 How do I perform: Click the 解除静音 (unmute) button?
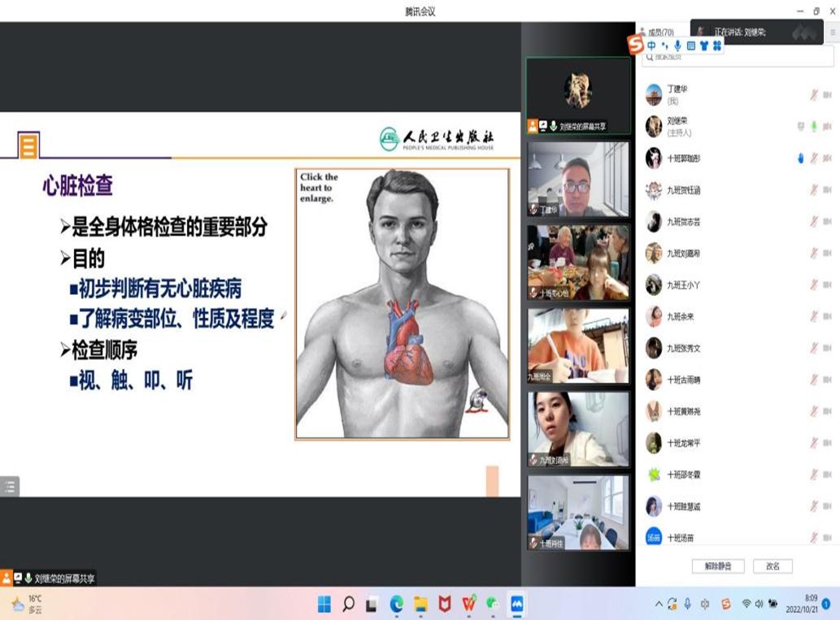[717, 566]
